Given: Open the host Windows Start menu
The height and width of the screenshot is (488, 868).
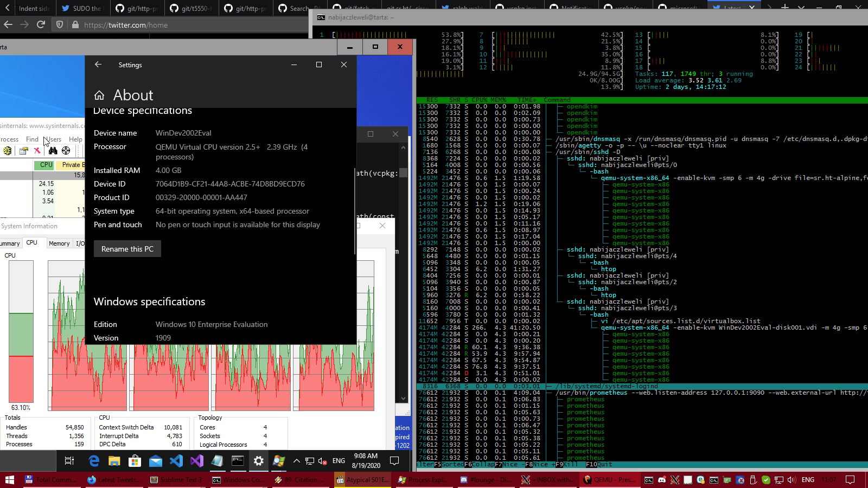Looking at the screenshot, I should (9, 480).
